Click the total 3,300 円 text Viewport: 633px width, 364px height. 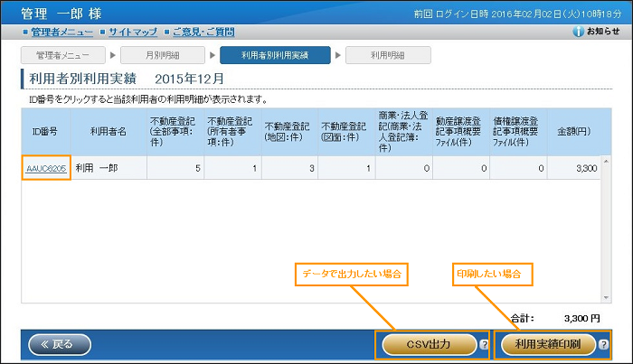click(581, 319)
